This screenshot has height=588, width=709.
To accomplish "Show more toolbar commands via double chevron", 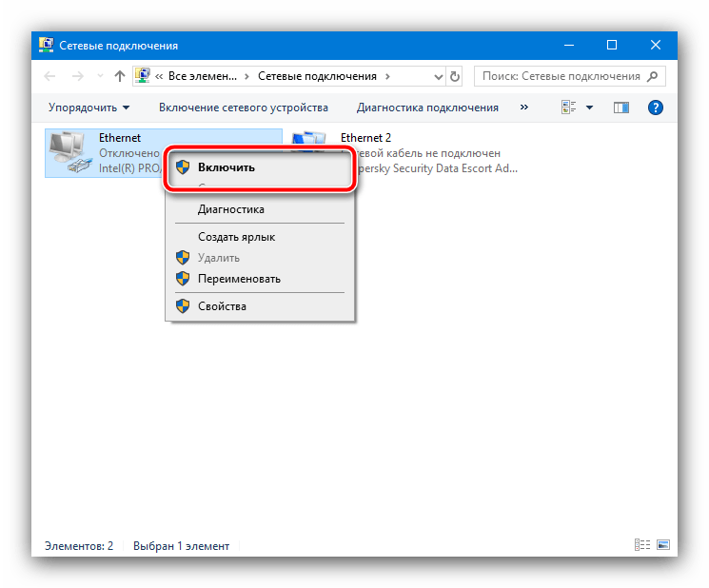I will [x=524, y=108].
